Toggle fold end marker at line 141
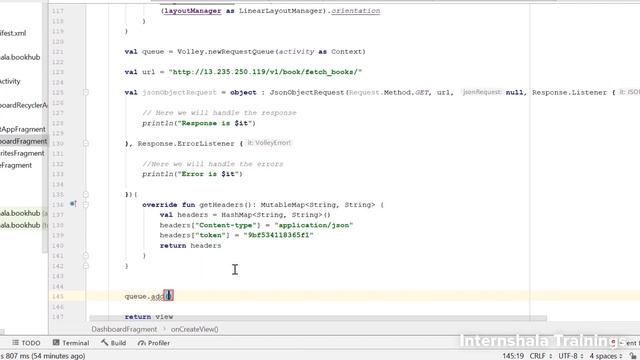This screenshot has height=360, width=640. pos(86,256)
